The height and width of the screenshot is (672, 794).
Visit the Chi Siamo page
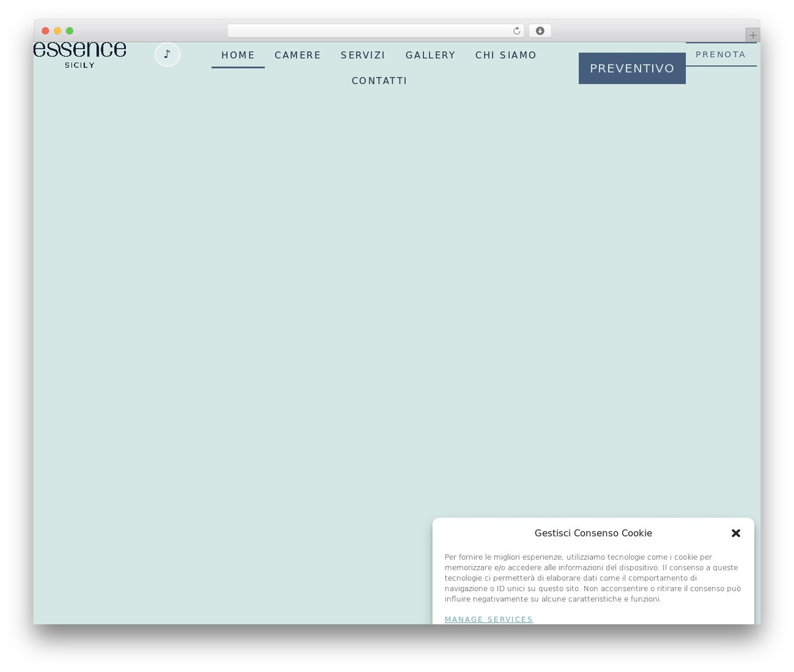[506, 55]
